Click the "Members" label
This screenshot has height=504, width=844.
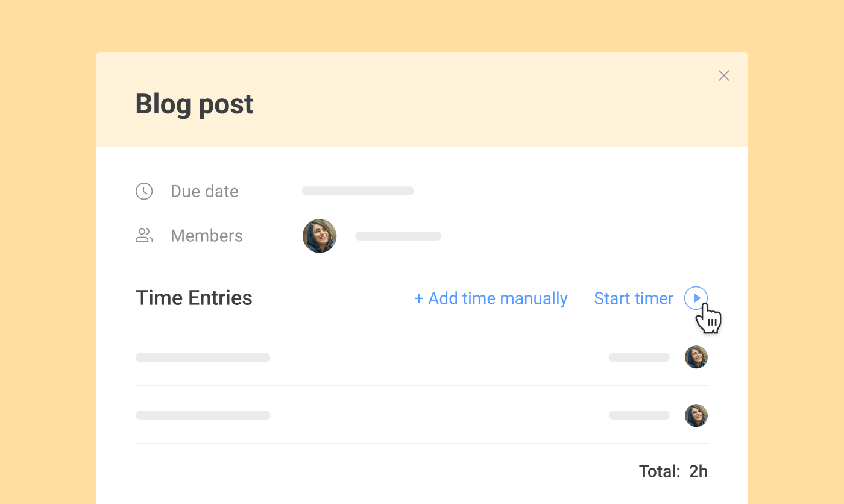click(x=207, y=236)
